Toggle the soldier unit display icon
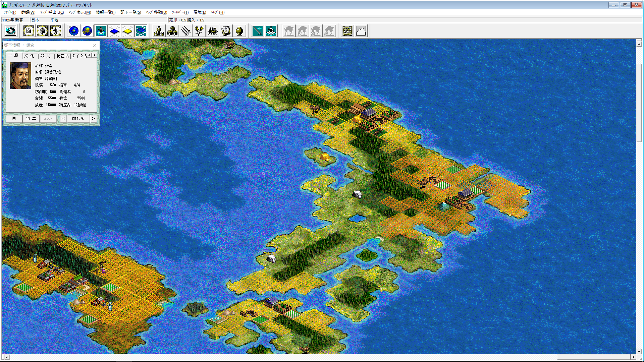 [101, 31]
